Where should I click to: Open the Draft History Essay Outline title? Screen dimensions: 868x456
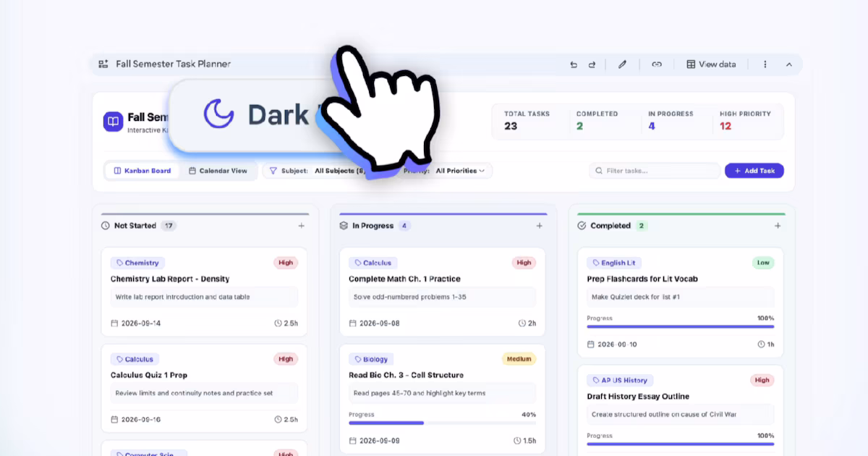[638, 397]
